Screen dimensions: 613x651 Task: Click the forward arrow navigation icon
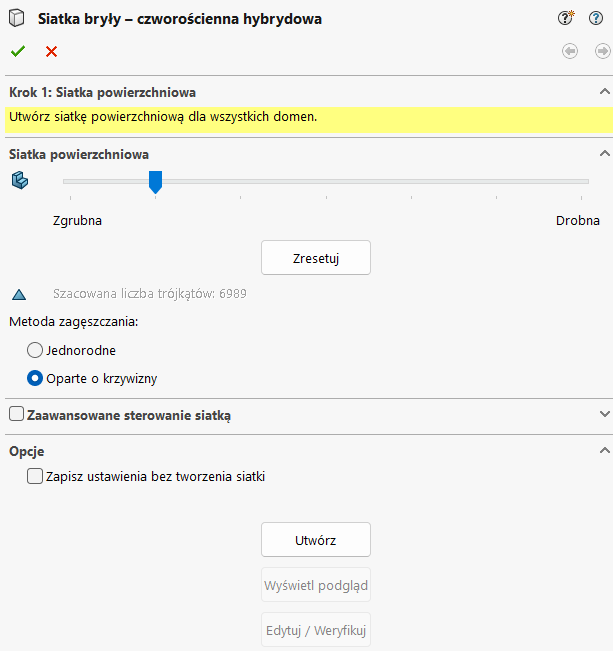(x=602, y=51)
